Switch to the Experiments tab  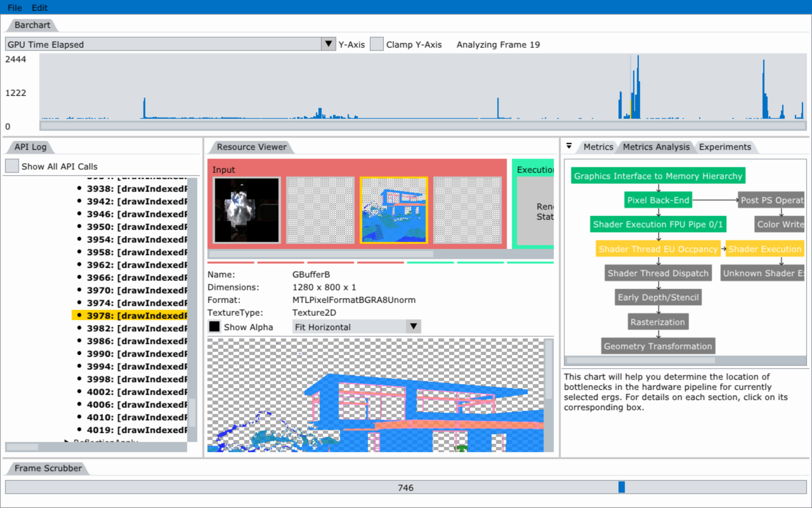click(x=724, y=147)
